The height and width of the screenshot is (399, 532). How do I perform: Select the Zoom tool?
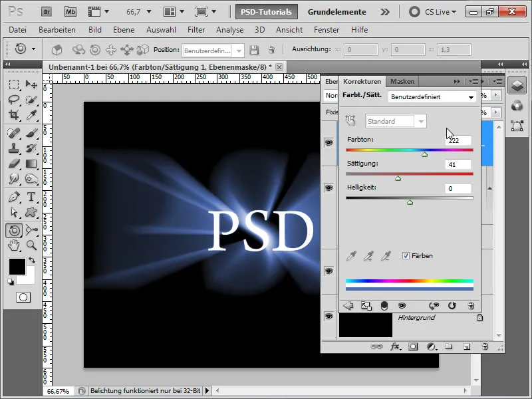click(31, 245)
